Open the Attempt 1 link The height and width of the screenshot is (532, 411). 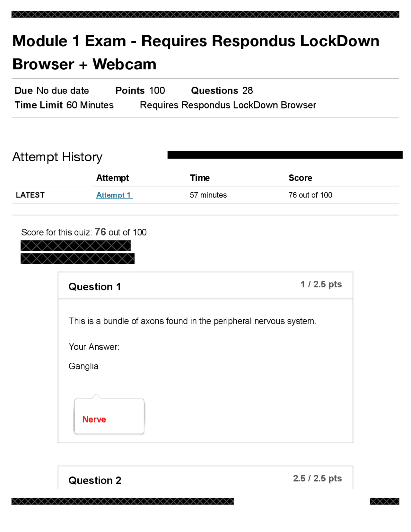click(x=114, y=195)
